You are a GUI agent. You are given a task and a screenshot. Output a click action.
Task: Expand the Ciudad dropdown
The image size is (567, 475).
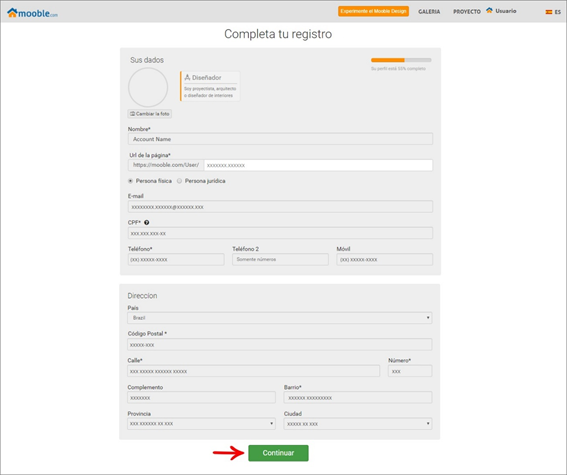tap(358, 424)
